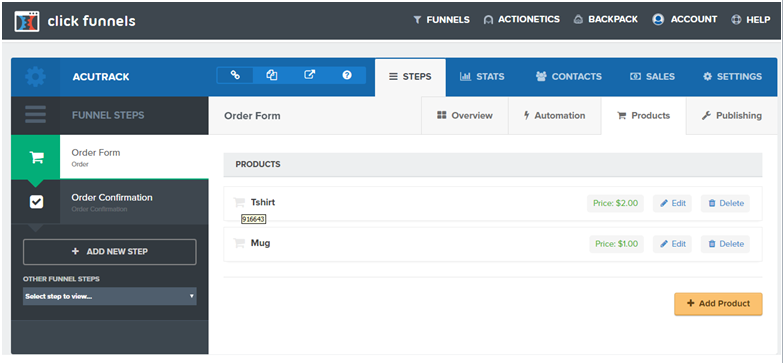Open the funnel settings gear icon beside ACUTRACK
The height and width of the screenshot is (363, 783).
(x=35, y=77)
